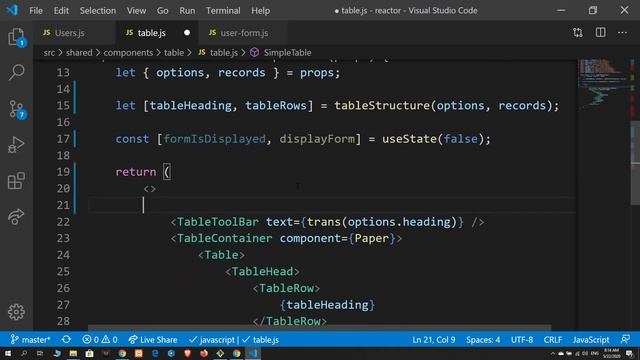Change language mode JavaScript

[591, 340]
